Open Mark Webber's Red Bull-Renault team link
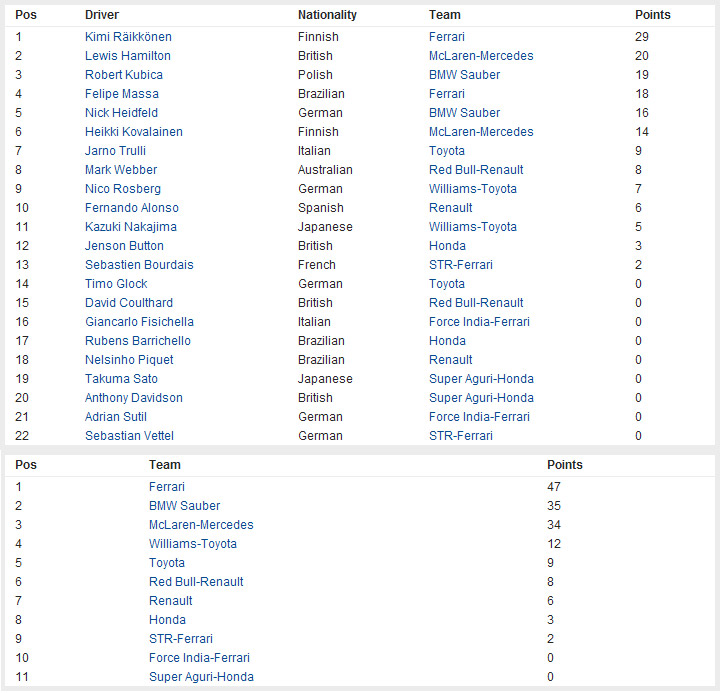This screenshot has width=720, height=693. (x=476, y=170)
